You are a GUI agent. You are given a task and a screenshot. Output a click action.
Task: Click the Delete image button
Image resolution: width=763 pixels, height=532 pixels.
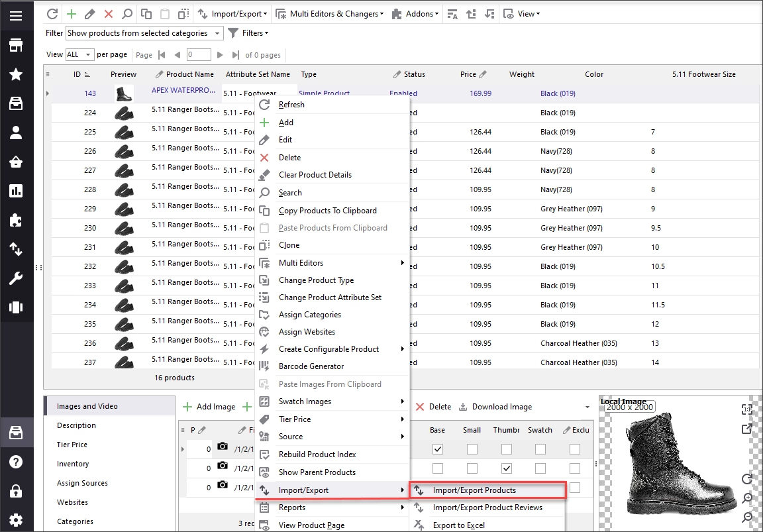(x=433, y=406)
